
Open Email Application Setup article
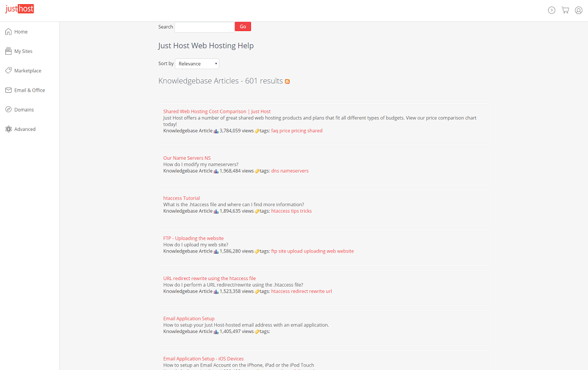[189, 319]
